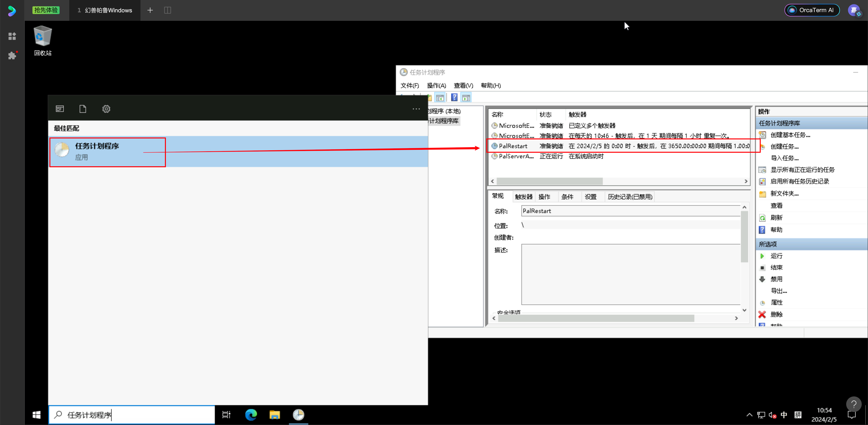Show hidden system tray icons chevron

[749, 415]
